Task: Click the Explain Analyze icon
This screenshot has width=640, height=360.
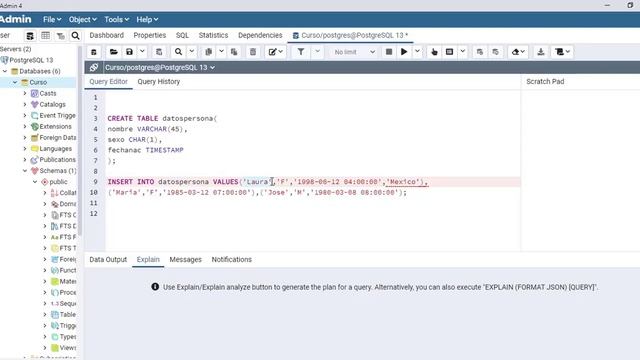Action: coord(449,52)
